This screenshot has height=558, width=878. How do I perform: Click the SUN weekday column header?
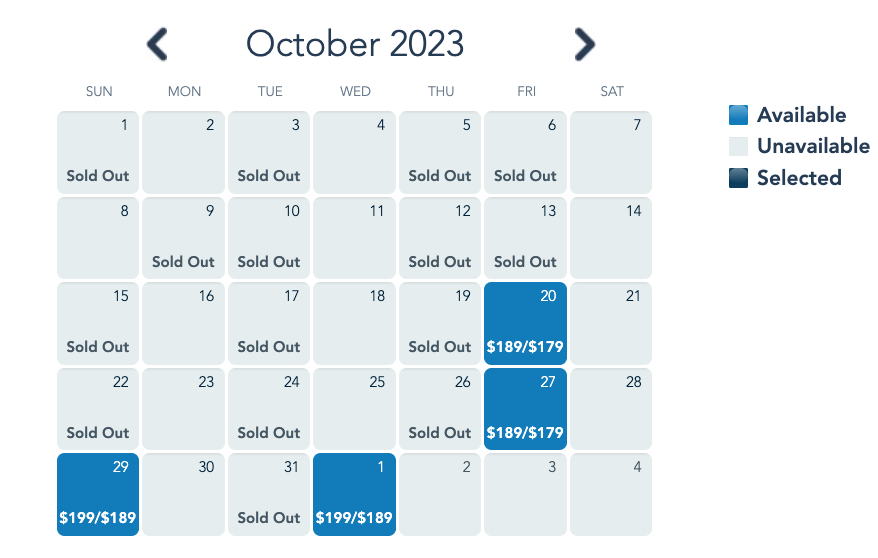(99, 91)
